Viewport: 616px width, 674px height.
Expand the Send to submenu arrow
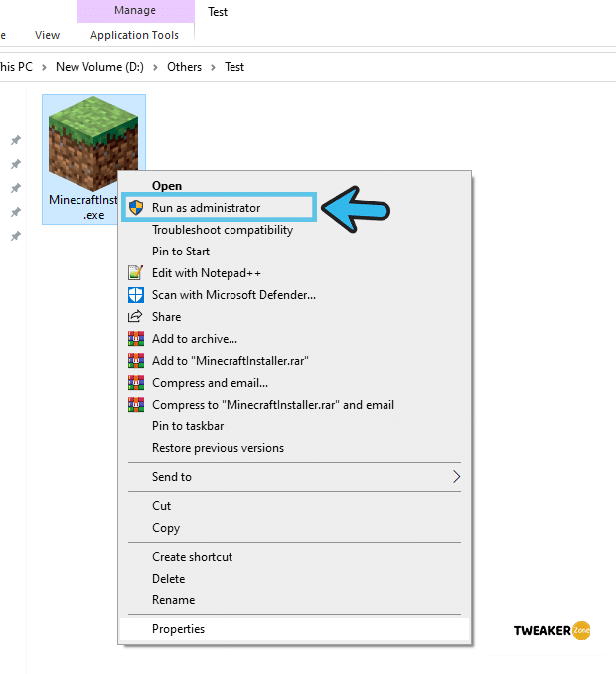[456, 477]
